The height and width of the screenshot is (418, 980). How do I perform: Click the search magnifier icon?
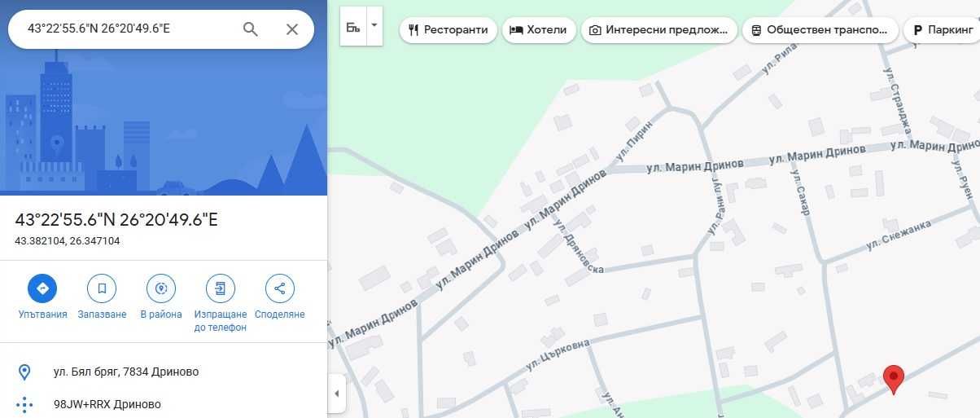pos(251,29)
